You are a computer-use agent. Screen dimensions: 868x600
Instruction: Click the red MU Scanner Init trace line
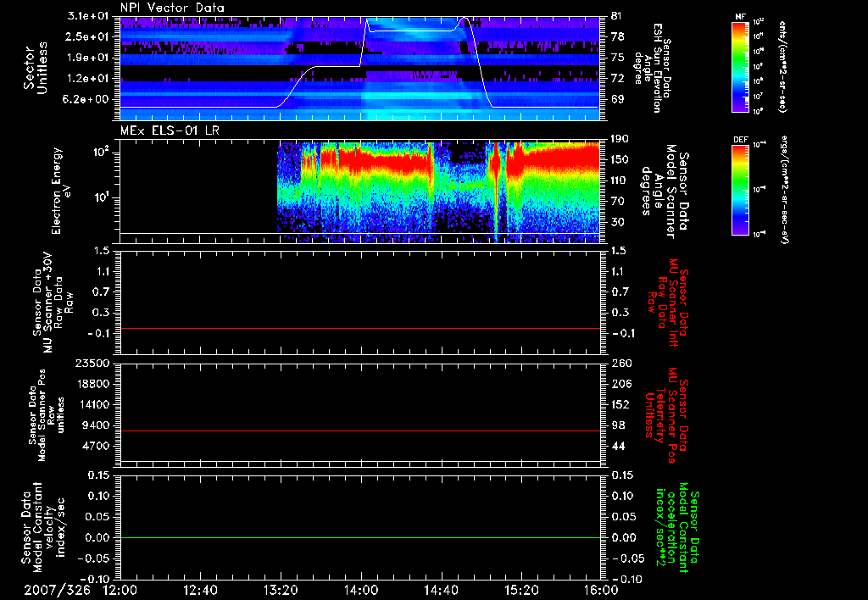pos(360,329)
